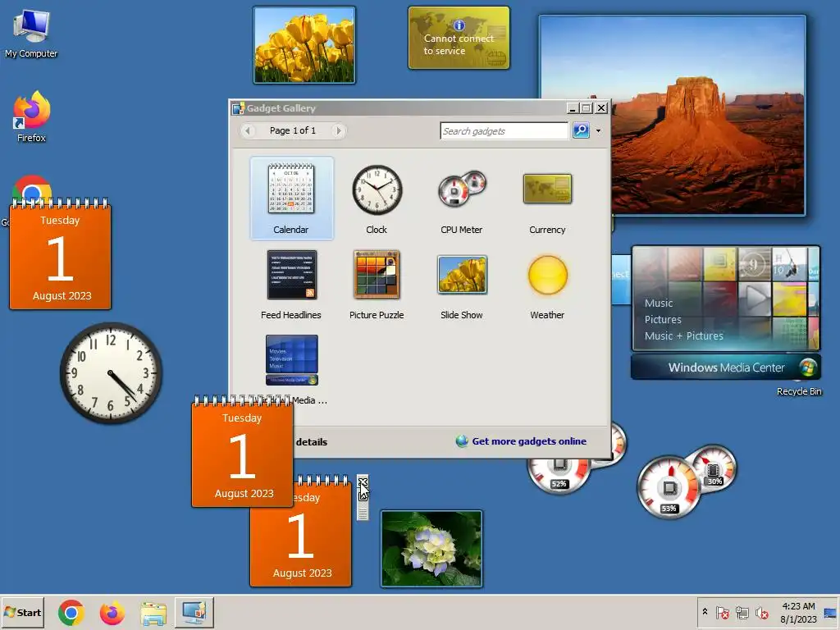Click the Show details label in gallery

(311, 442)
